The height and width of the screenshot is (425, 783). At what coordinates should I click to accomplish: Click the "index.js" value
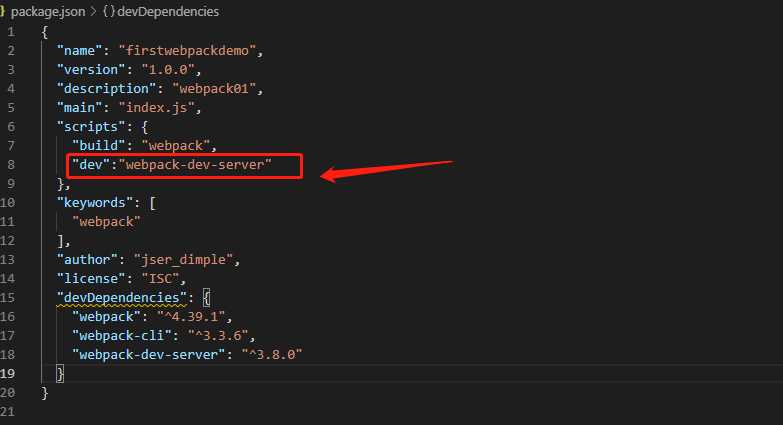156,107
